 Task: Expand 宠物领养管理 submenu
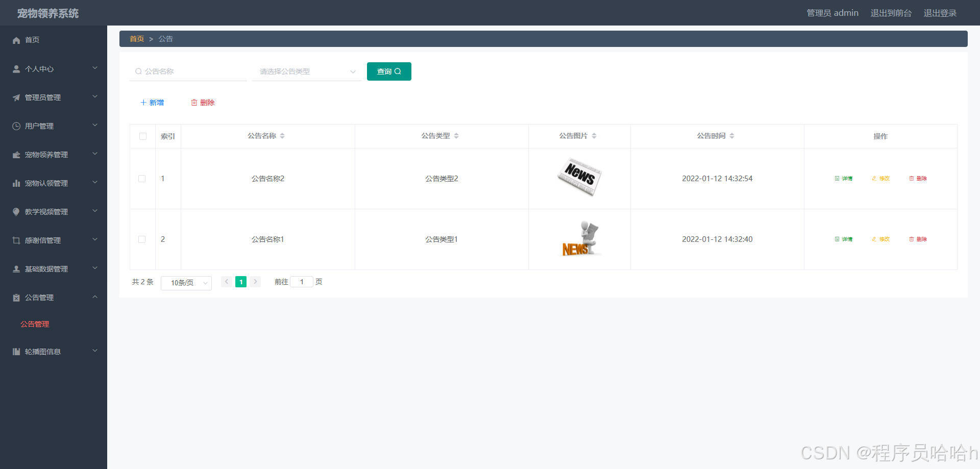point(95,154)
